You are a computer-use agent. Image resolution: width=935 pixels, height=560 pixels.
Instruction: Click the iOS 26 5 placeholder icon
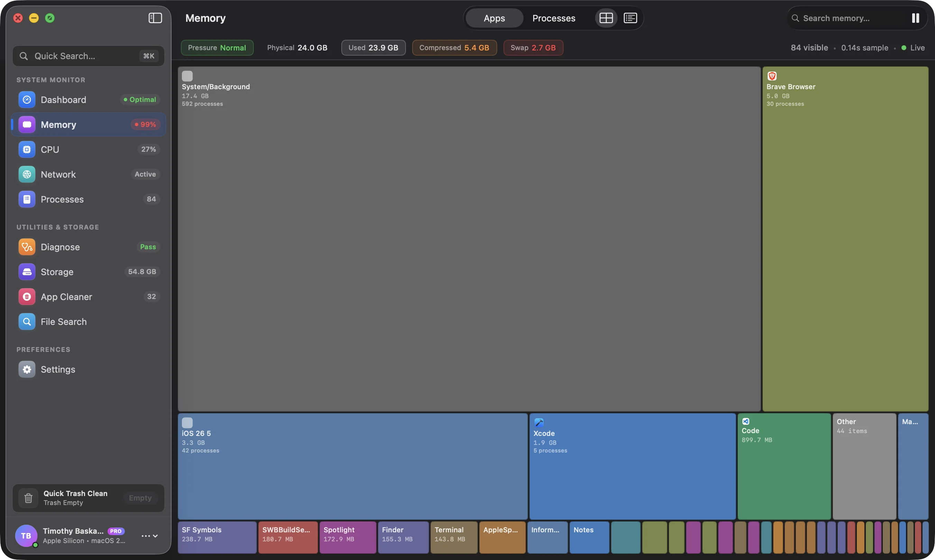tap(187, 422)
